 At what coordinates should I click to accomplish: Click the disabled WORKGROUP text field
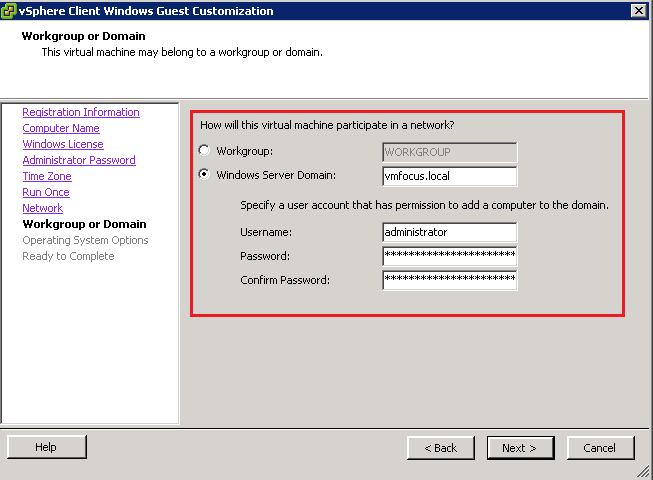pos(449,152)
